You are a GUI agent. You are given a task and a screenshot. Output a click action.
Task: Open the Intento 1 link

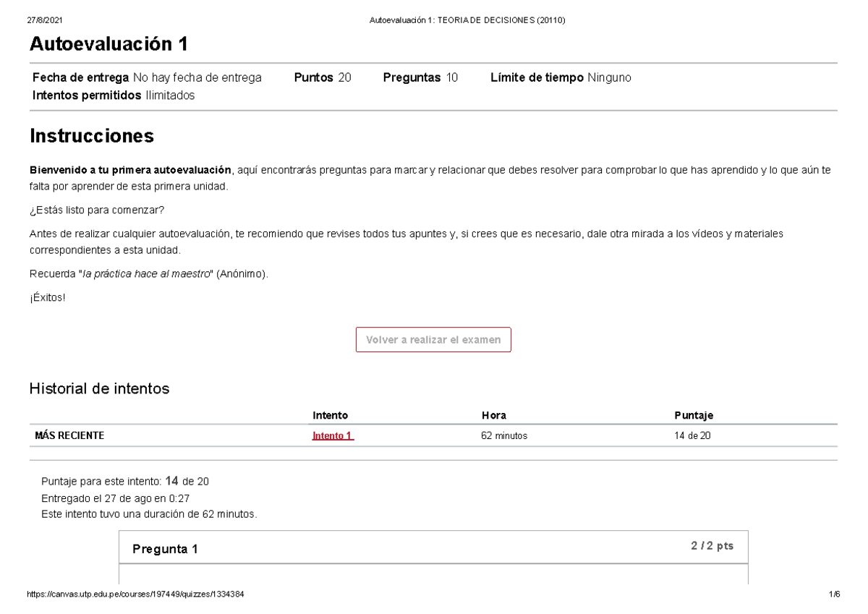(x=333, y=436)
